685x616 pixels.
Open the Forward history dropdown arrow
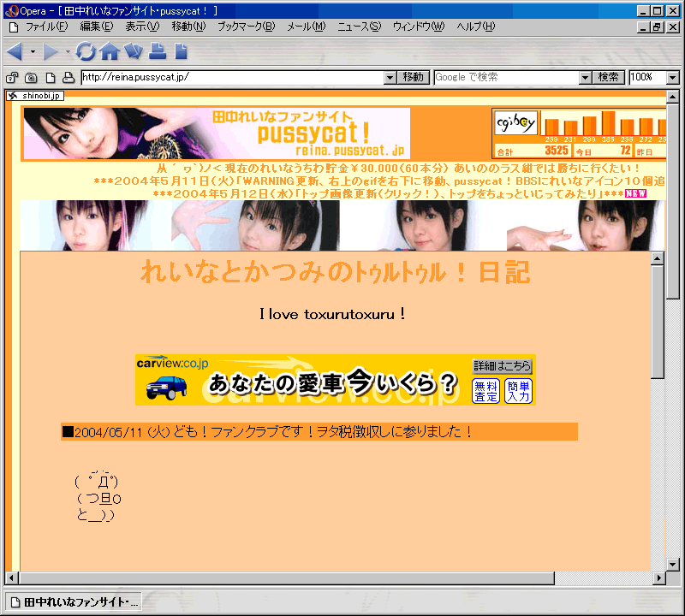pos(68,51)
